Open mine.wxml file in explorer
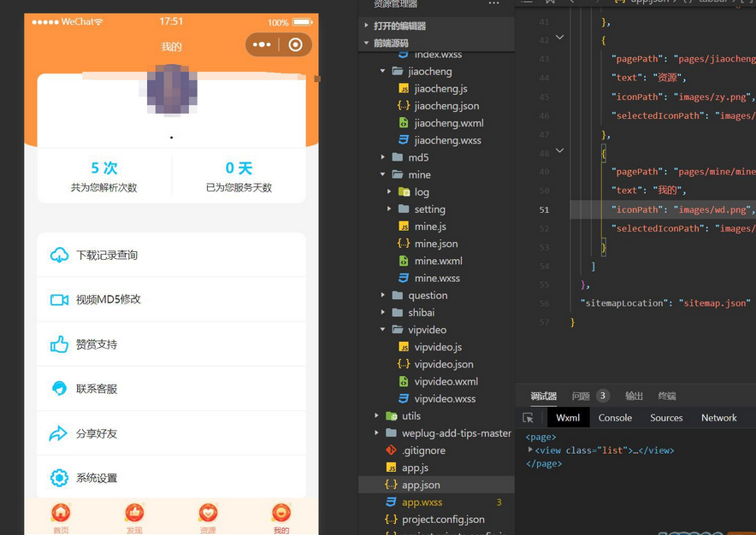Screen dimensions: 756x535 coord(438,261)
